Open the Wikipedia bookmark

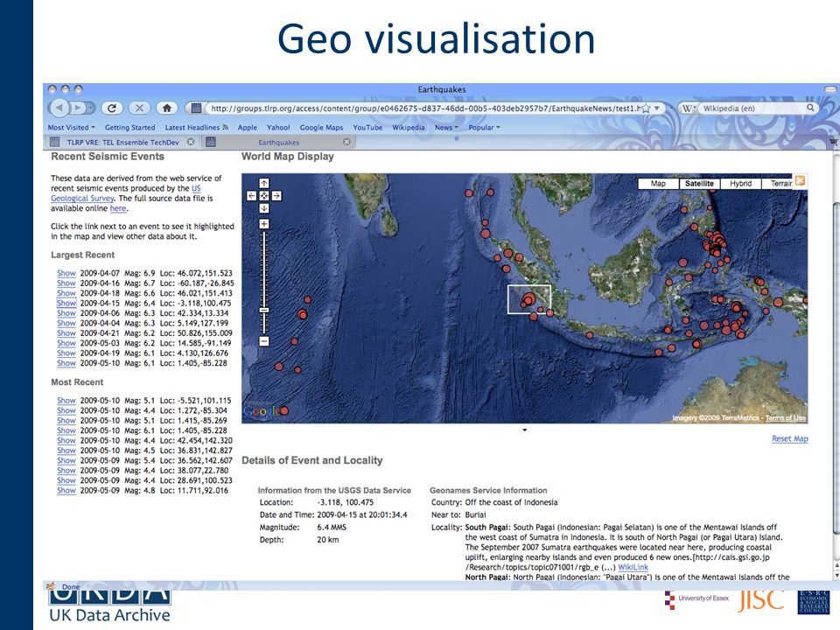409,128
